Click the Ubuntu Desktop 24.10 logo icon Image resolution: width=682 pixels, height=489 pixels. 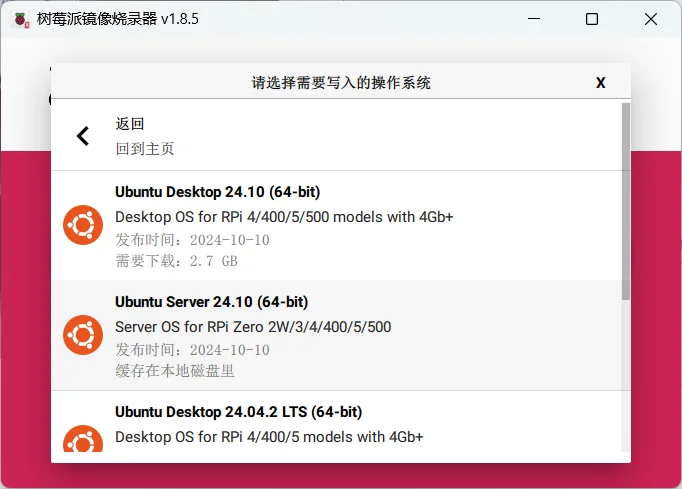[83, 225]
